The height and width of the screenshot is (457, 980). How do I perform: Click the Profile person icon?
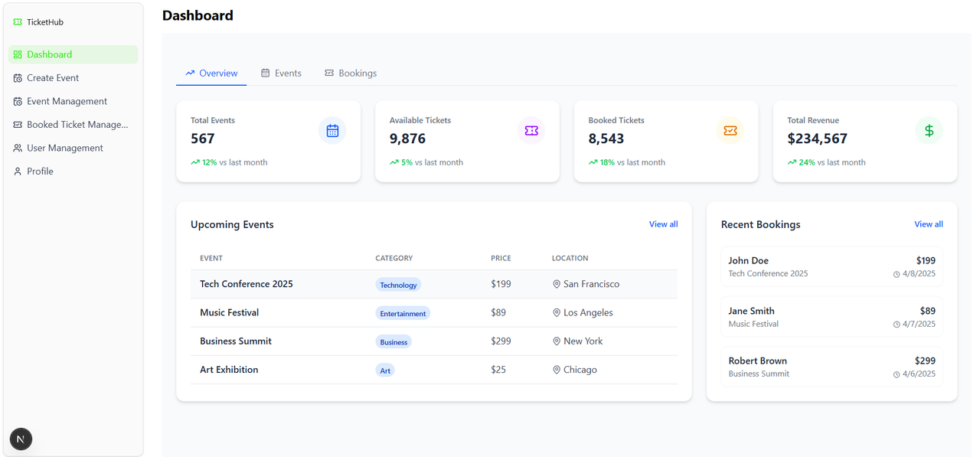coord(18,171)
